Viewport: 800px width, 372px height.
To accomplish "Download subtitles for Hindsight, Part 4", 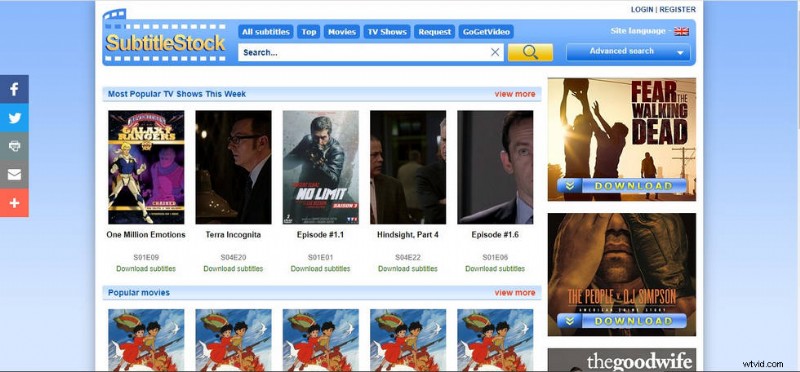I will pos(408,268).
